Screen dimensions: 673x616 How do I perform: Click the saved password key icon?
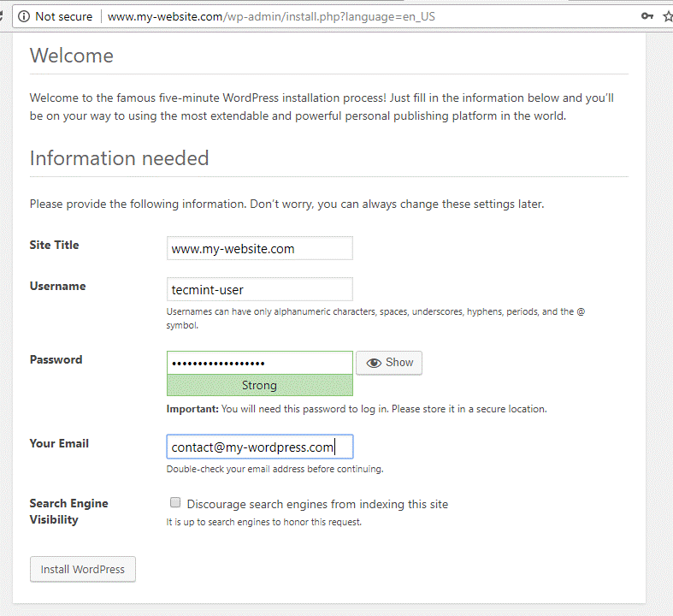[648, 16]
